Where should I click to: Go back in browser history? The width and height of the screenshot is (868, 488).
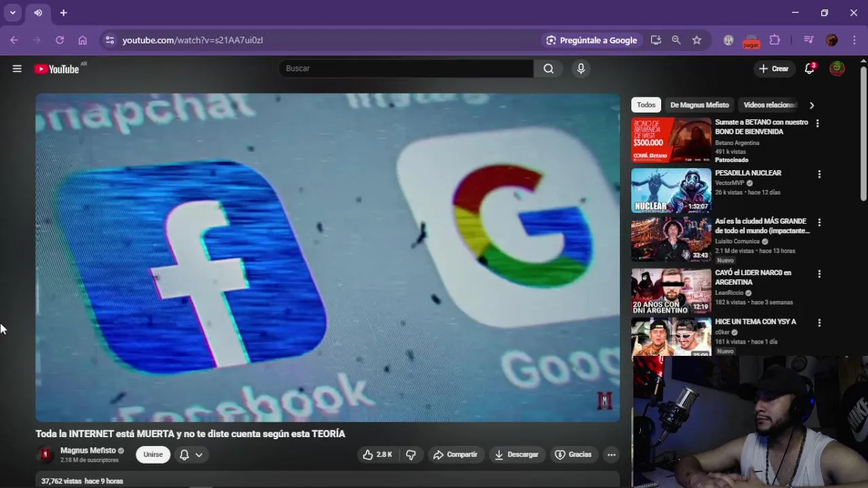[14, 40]
